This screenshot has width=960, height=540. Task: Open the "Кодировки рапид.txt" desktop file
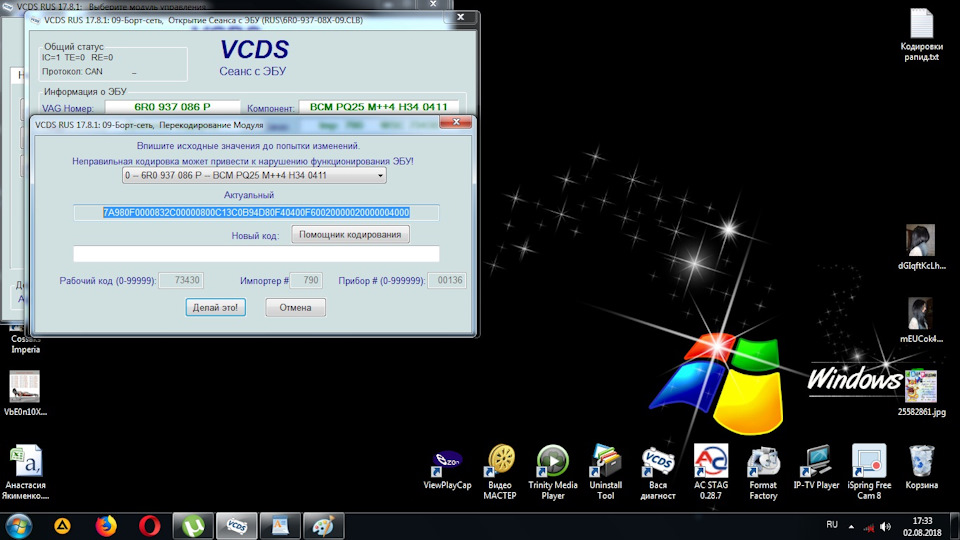point(921,35)
